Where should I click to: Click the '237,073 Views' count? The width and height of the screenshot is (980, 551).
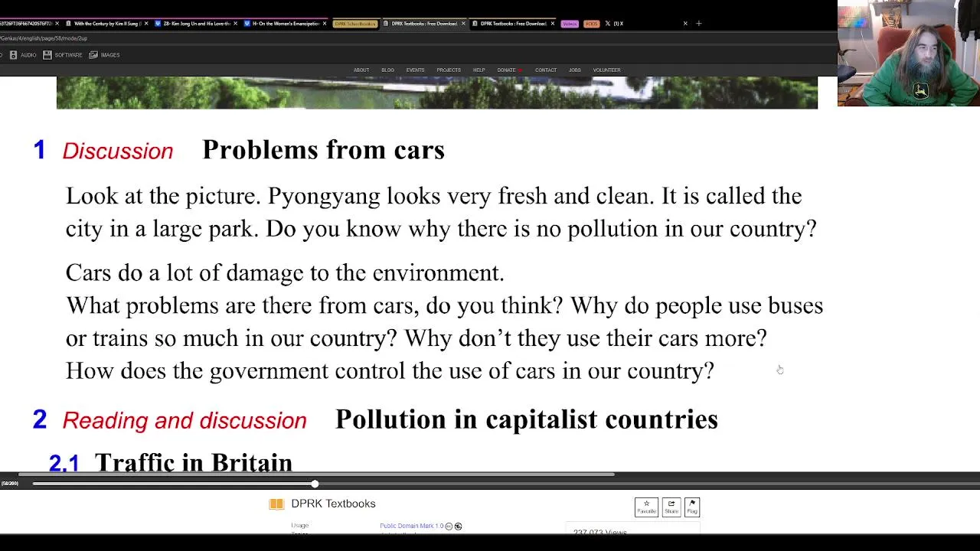click(600, 532)
